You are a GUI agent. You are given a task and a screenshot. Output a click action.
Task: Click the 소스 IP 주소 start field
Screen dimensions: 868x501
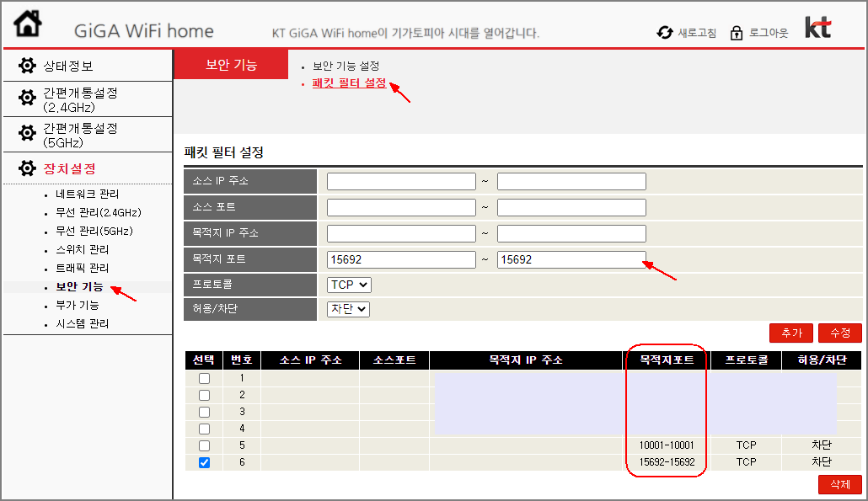click(x=401, y=181)
